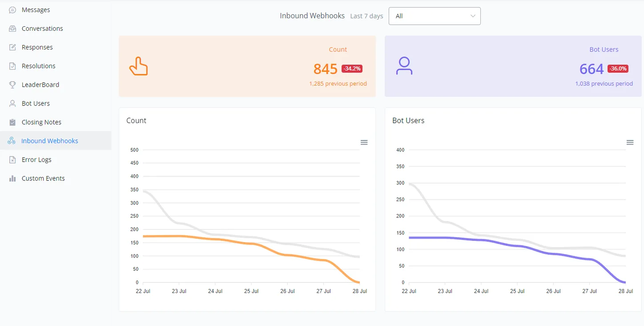Viewport: 644px width, 326px height.
Task: Click the Bot Users person icon in sidebar
Action: click(12, 103)
